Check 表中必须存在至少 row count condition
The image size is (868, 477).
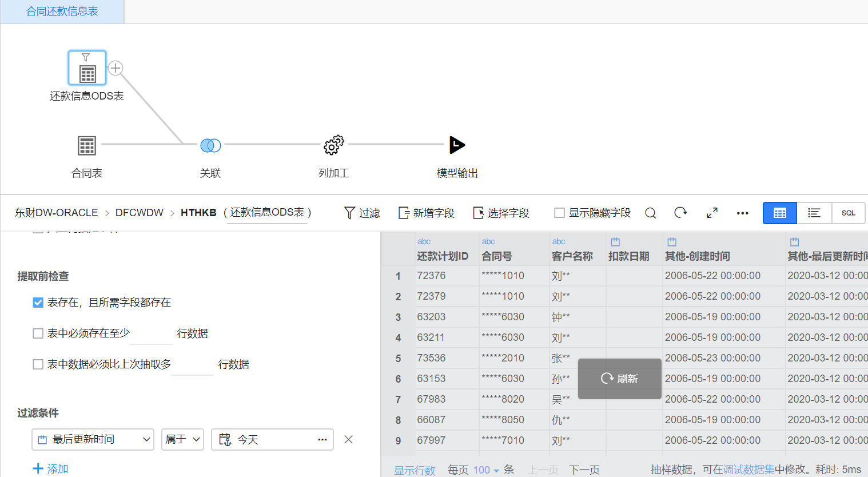[38, 333]
